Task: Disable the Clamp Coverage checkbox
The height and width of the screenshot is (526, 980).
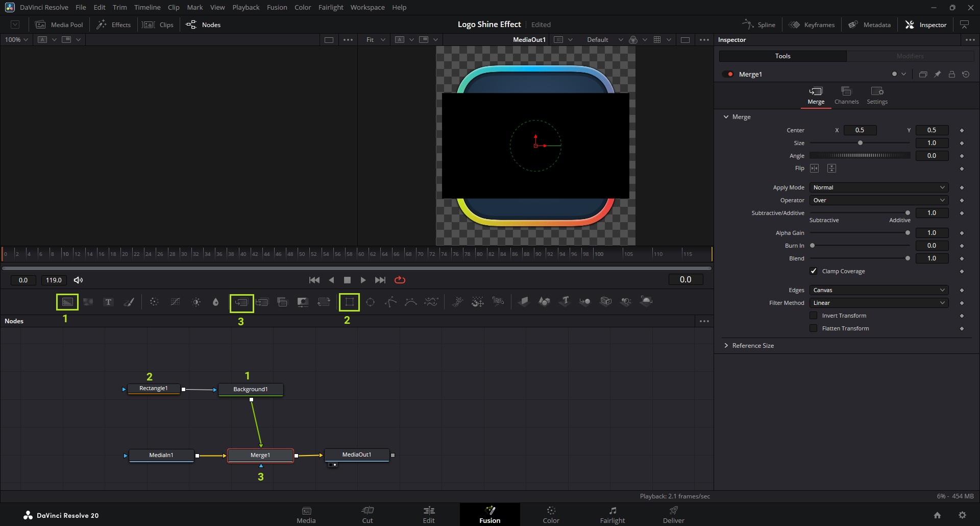Action: point(814,271)
